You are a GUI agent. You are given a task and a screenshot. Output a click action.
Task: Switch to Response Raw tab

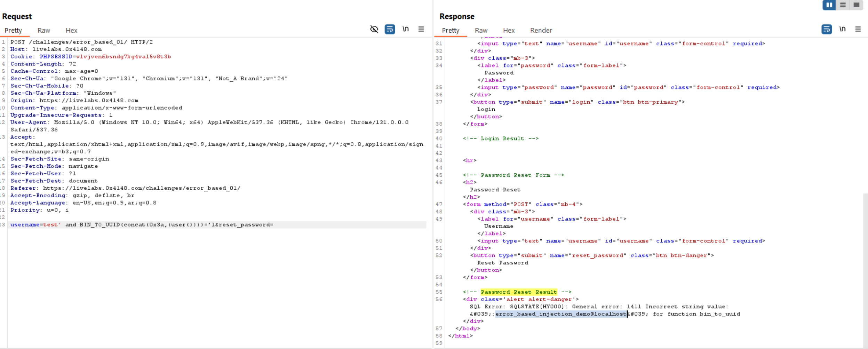[x=481, y=31]
